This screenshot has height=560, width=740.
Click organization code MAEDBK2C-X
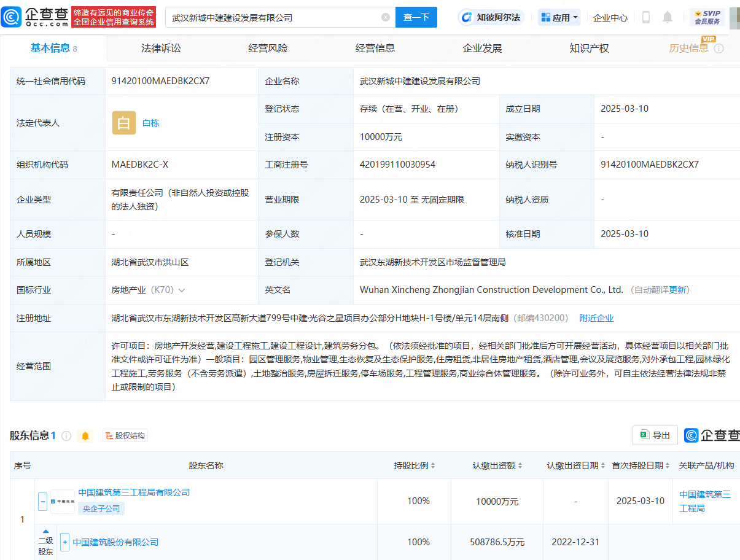tap(139, 165)
